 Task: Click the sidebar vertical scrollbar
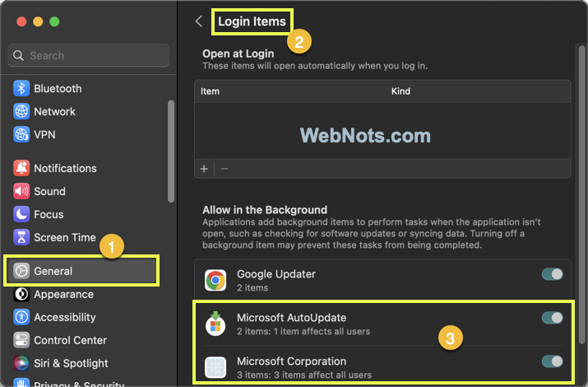coord(171,151)
